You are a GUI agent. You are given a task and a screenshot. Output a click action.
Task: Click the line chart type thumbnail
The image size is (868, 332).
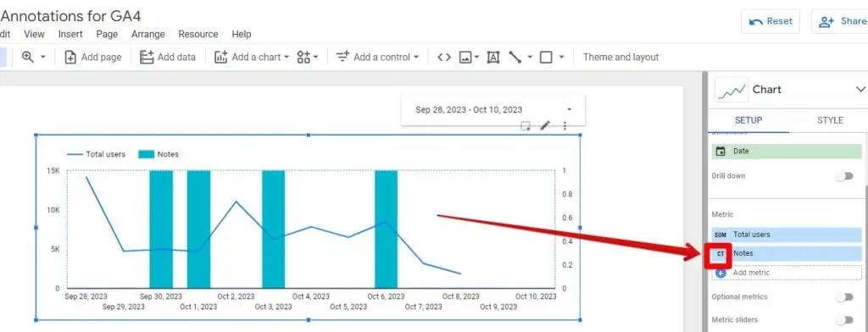pos(731,90)
